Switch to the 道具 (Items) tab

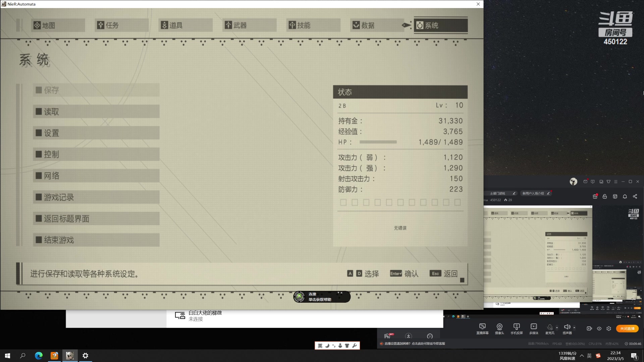185,25
